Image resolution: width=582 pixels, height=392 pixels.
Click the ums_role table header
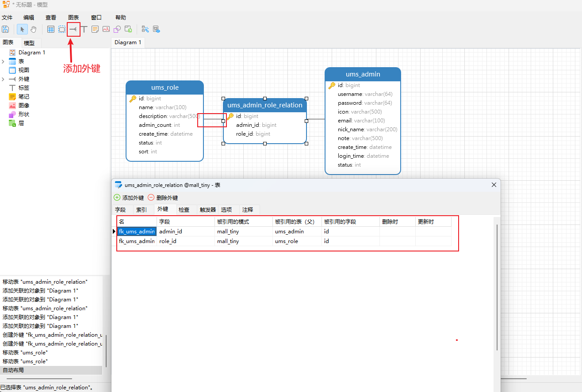click(x=165, y=88)
